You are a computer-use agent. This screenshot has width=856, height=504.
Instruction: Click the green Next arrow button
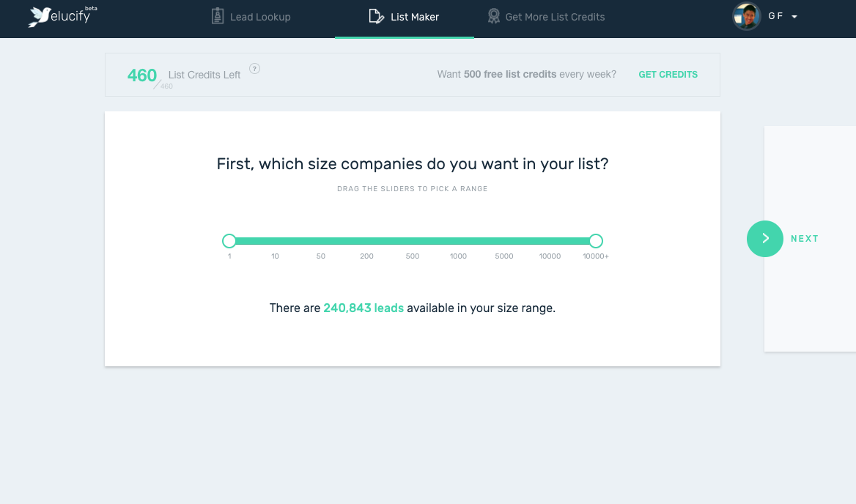pos(765,239)
